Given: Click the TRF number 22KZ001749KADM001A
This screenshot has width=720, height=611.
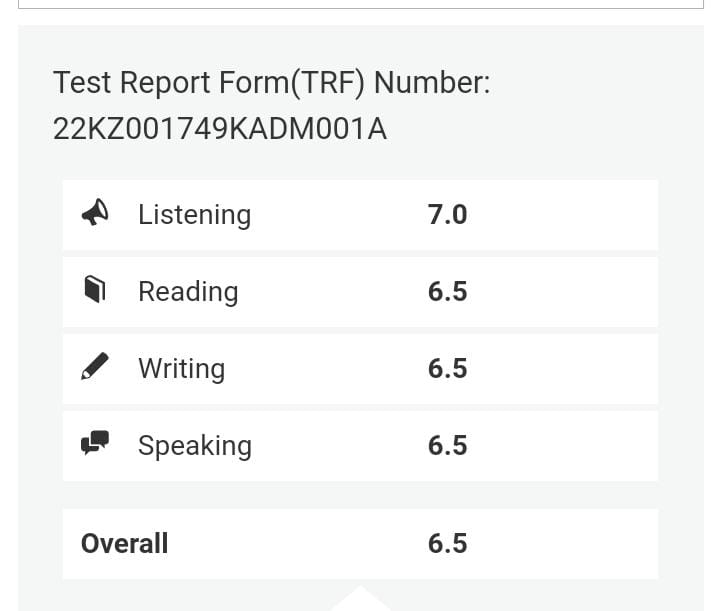Looking at the screenshot, I should 220,129.
